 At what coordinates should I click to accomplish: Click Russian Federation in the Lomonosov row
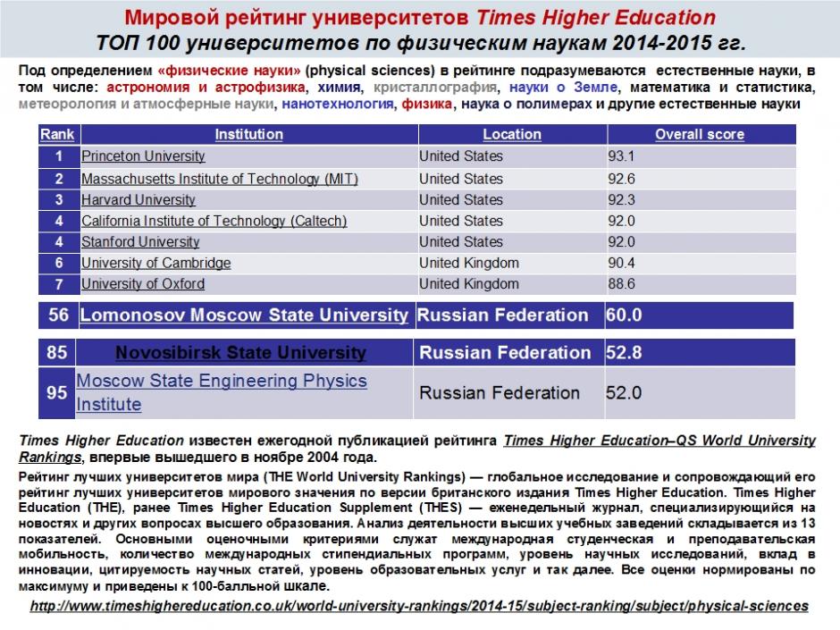tap(502, 315)
